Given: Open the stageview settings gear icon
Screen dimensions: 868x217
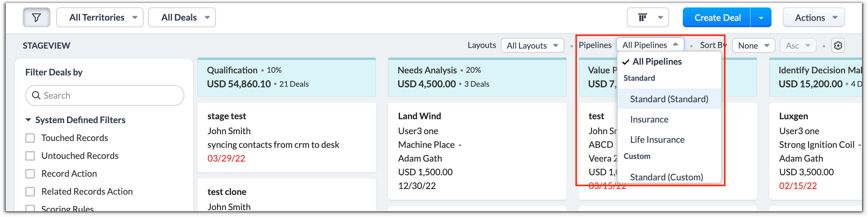Looking at the screenshot, I should pyautogui.click(x=838, y=46).
